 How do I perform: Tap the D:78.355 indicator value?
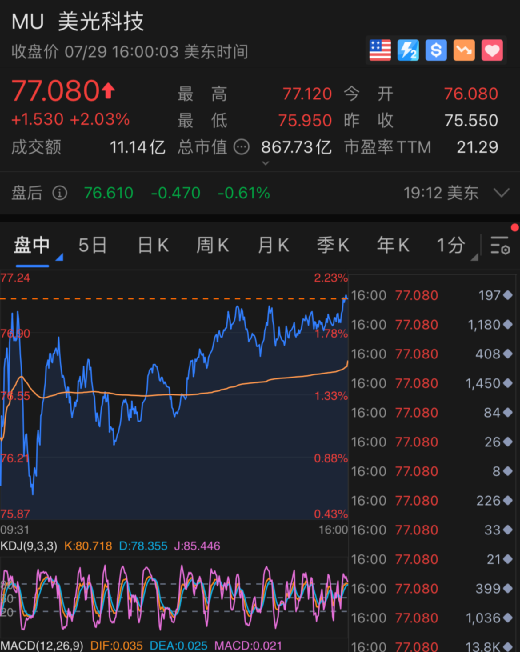point(143,546)
